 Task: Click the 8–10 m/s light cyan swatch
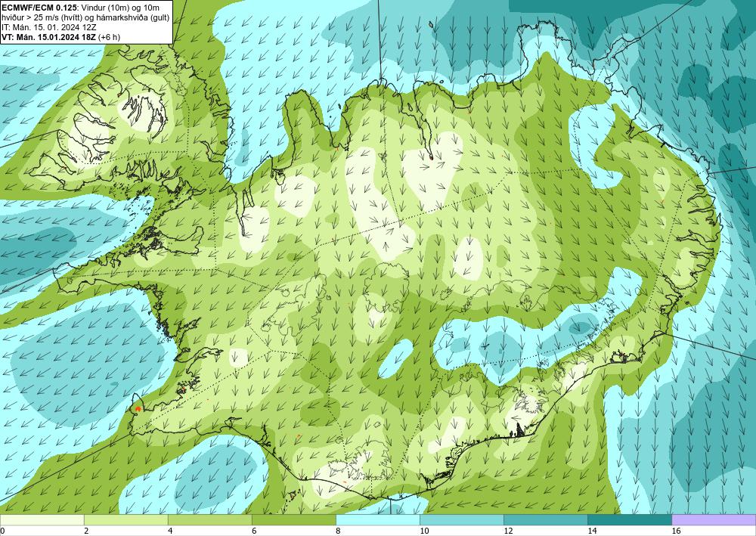pyautogui.click(x=377, y=520)
